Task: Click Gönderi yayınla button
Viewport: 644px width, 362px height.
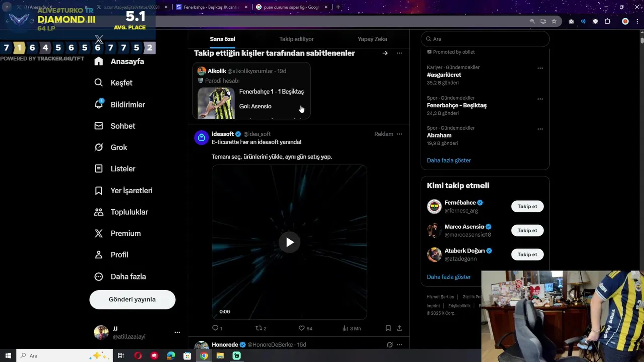Action: tap(132, 300)
